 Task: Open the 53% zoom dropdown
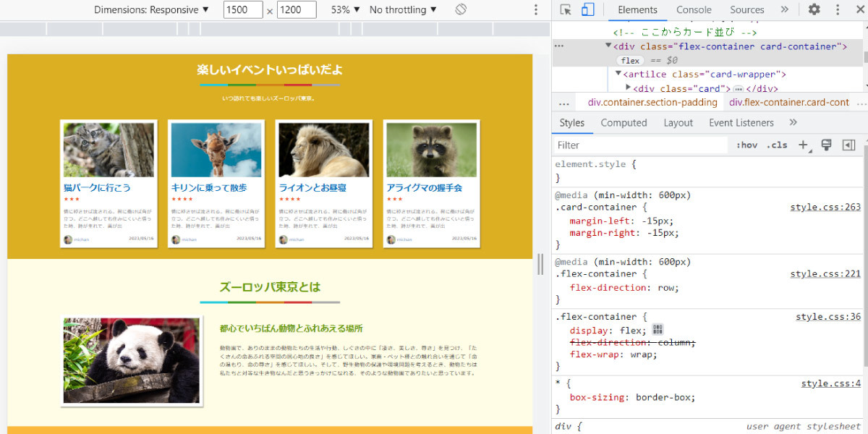345,9
